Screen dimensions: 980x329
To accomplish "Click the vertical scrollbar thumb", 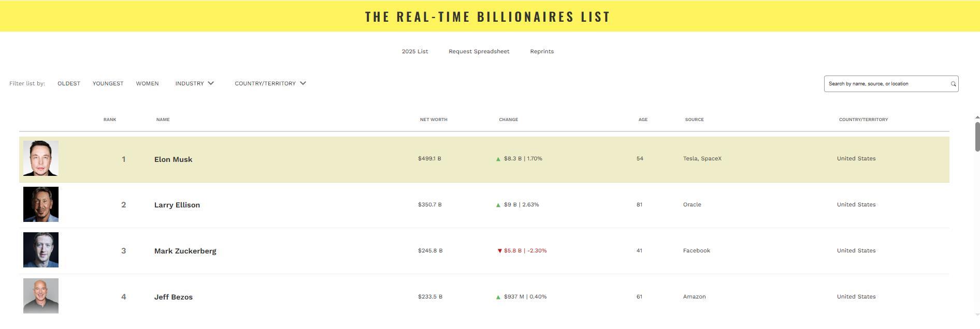I will coord(977,137).
